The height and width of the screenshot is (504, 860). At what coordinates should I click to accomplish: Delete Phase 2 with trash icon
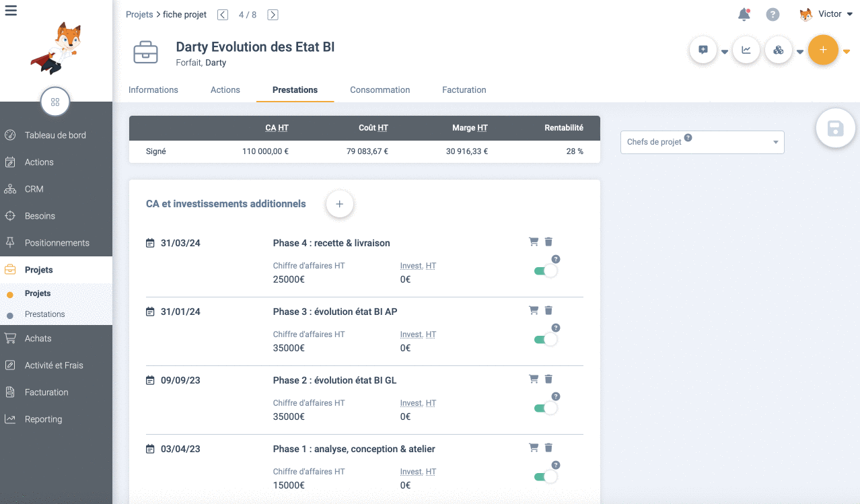(548, 379)
